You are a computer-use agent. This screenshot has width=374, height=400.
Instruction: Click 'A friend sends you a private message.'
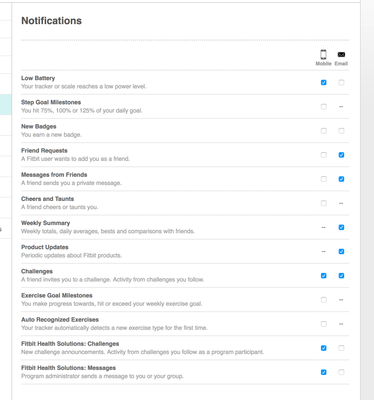coord(71,183)
